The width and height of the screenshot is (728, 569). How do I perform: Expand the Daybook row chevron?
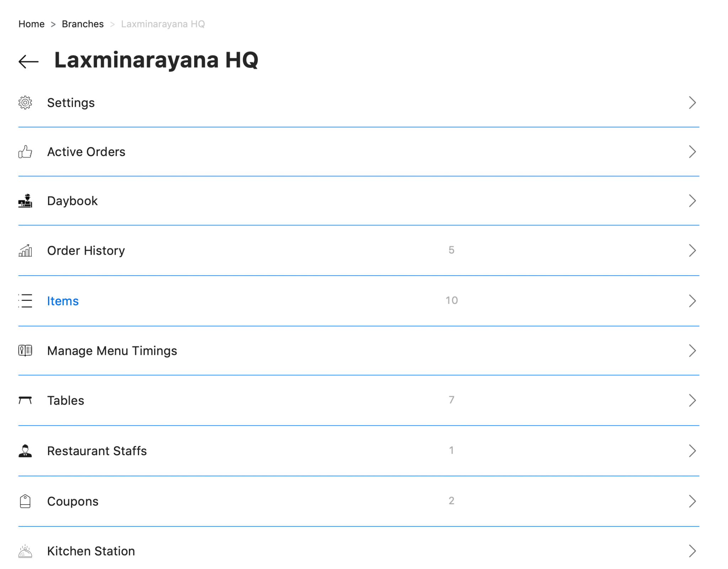(x=692, y=201)
